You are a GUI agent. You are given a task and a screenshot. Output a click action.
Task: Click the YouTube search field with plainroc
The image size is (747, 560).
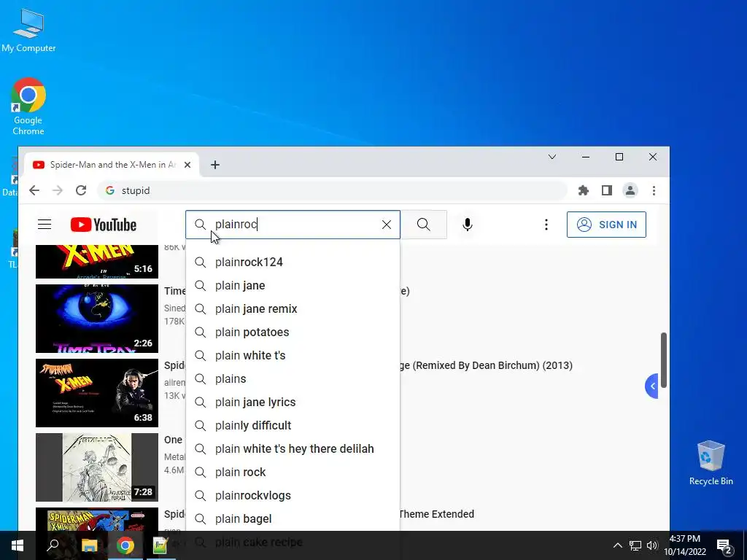(x=293, y=225)
